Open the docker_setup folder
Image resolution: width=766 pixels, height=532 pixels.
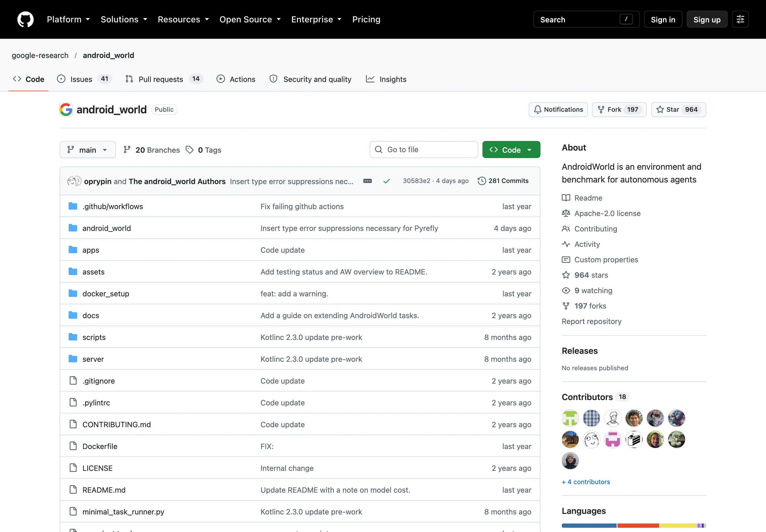coord(106,294)
